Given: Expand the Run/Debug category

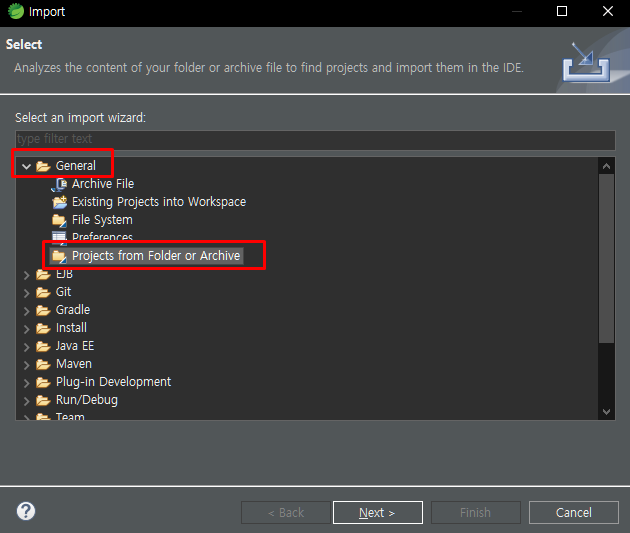Looking at the screenshot, I should tap(27, 401).
